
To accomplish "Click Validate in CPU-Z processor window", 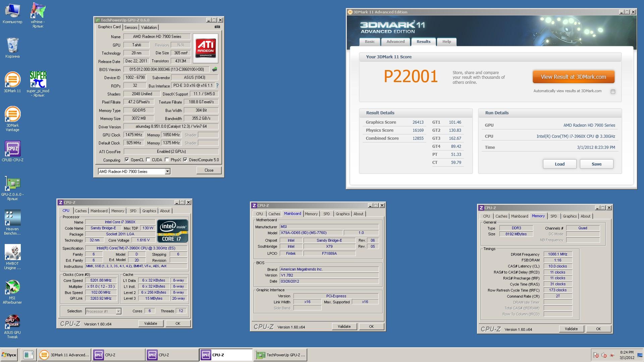I will [151, 323].
